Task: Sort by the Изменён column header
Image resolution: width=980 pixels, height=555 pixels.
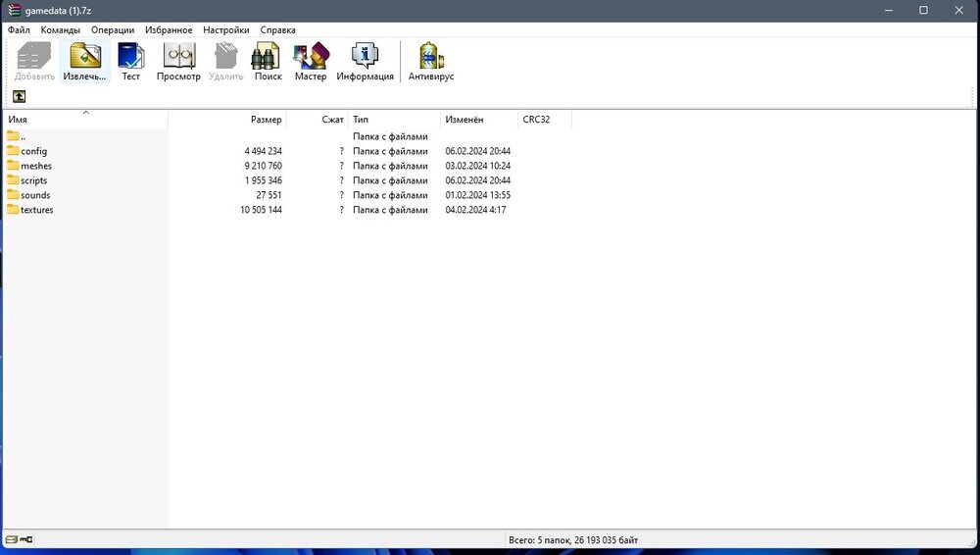Action: point(479,120)
